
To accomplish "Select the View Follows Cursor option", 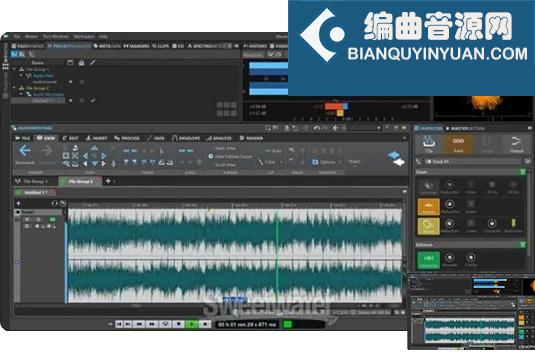I will click(x=231, y=156).
